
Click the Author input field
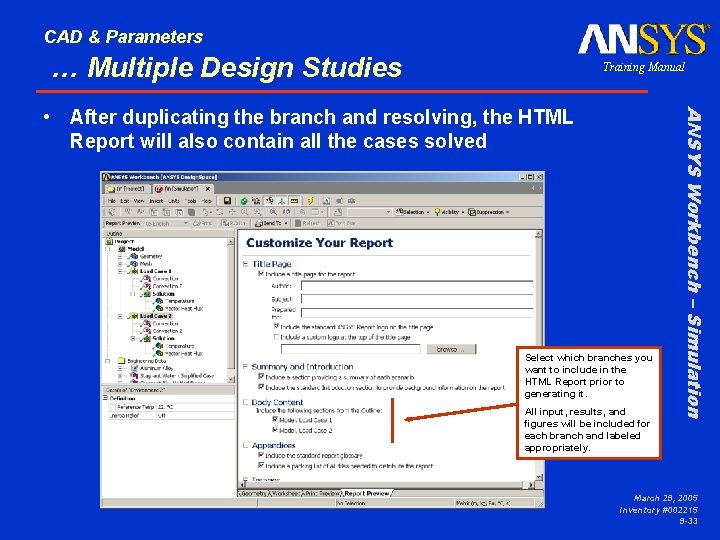[417, 286]
